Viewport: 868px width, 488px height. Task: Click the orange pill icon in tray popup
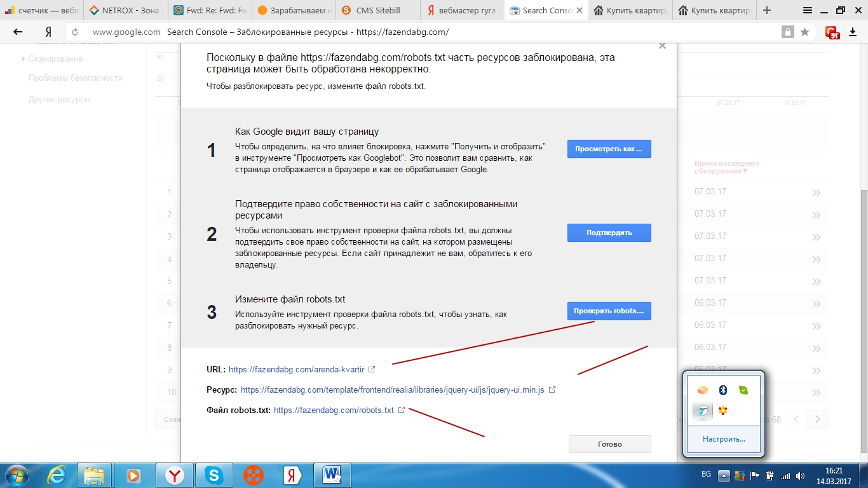pyautogui.click(x=702, y=390)
